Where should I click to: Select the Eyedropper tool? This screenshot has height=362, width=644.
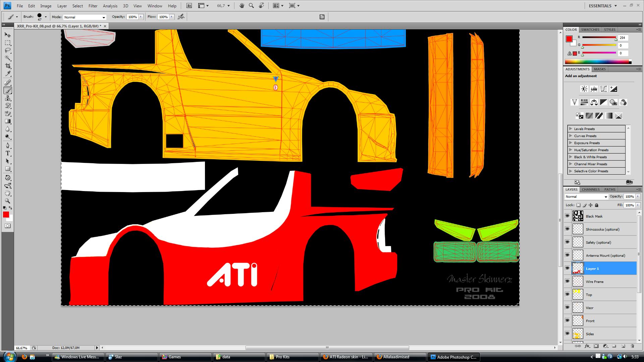point(8,74)
